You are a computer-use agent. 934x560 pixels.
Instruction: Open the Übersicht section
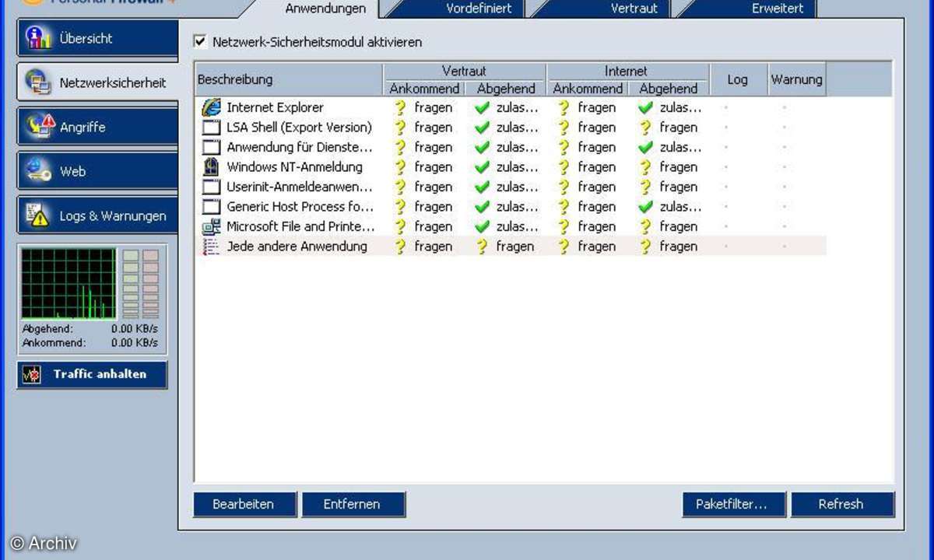coord(97,38)
